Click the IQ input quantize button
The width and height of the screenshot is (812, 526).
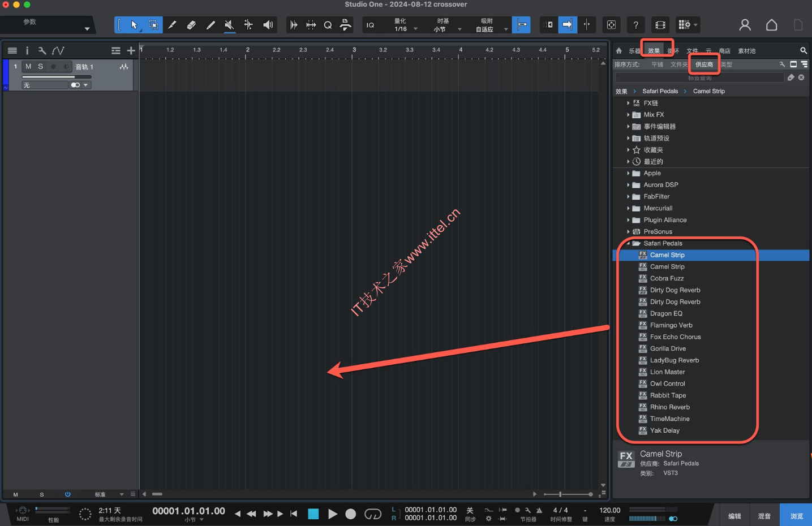pyautogui.click(x=370, y=25)
